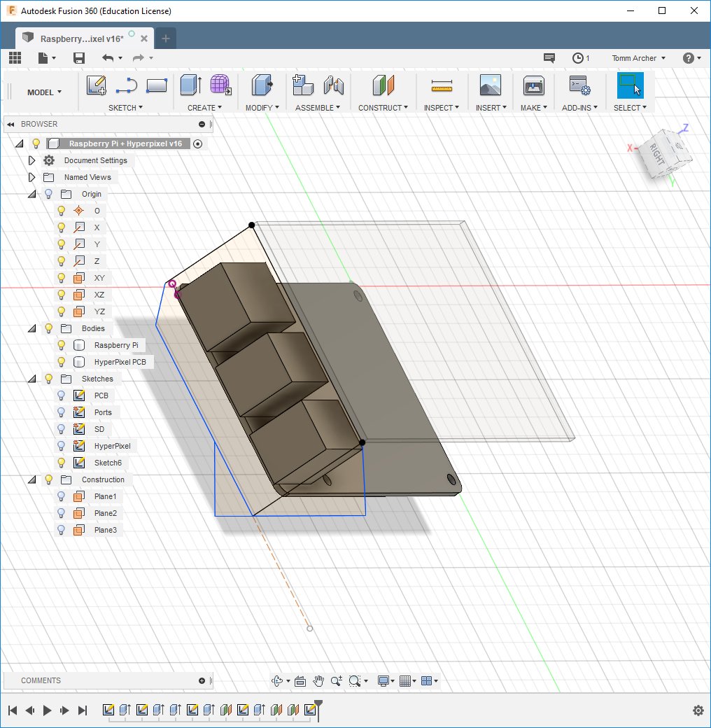Click the New Component assemble icon

303,85
